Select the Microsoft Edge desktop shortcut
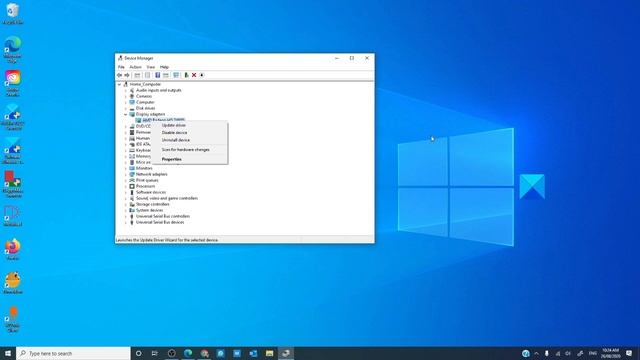 [x=13, y=49]
